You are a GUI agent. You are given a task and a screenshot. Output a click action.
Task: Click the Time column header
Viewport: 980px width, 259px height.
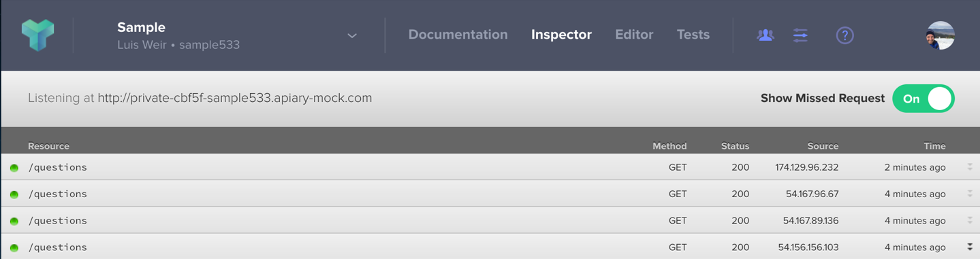934,146
